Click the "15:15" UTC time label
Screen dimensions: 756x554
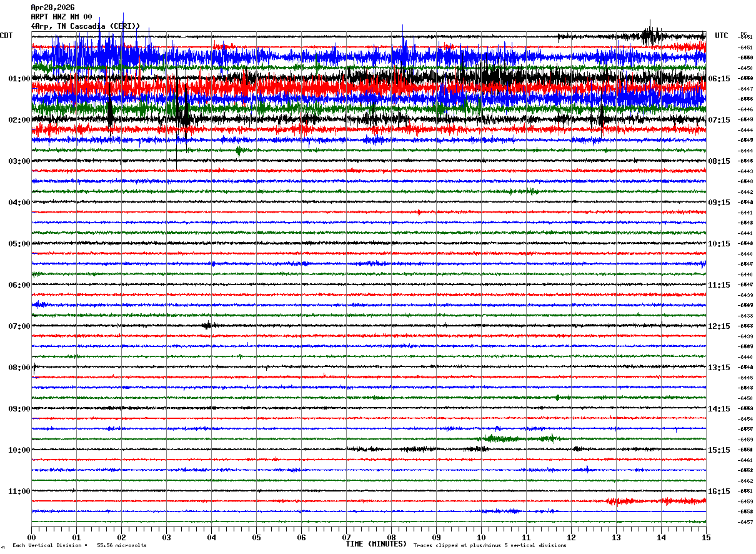[x=719, y=450]
